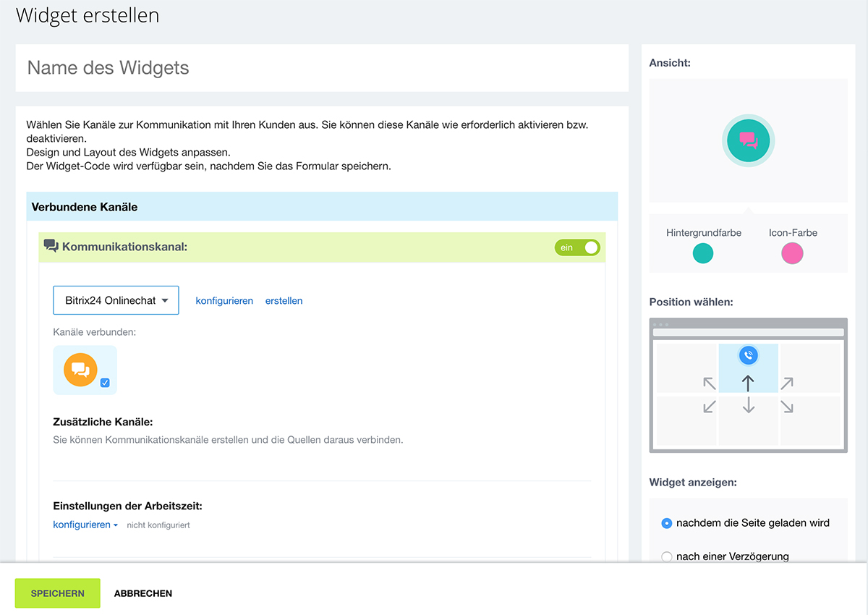Open the Bitrix24 Onlinechat dropdown
Viewport: 868px width, 615px height.
tap(116, 300)
